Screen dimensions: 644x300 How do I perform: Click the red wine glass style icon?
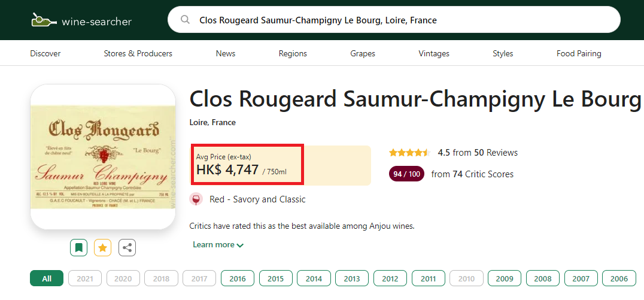point(196,199)
